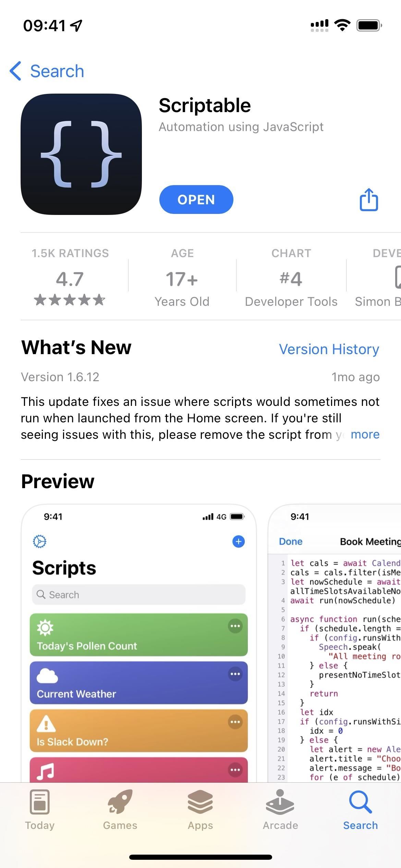Open the more options on Is Slack Down?
Screen dimensions: 401x868
[235, 722]
